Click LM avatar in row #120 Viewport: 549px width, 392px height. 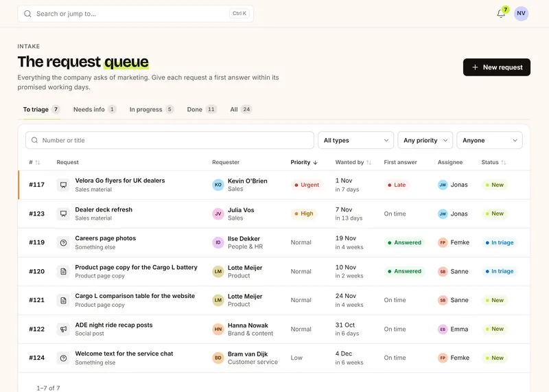pyautogui.click(x=218, y=271)
